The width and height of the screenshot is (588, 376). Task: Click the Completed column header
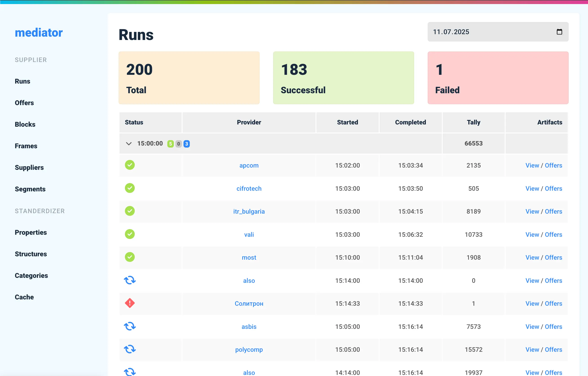[x=411, y=122]
